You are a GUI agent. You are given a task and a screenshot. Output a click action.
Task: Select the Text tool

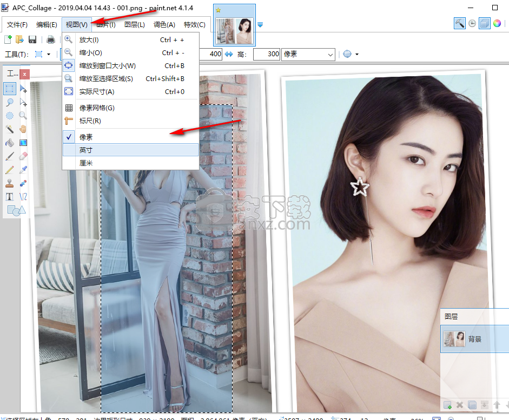pos(10,197)
